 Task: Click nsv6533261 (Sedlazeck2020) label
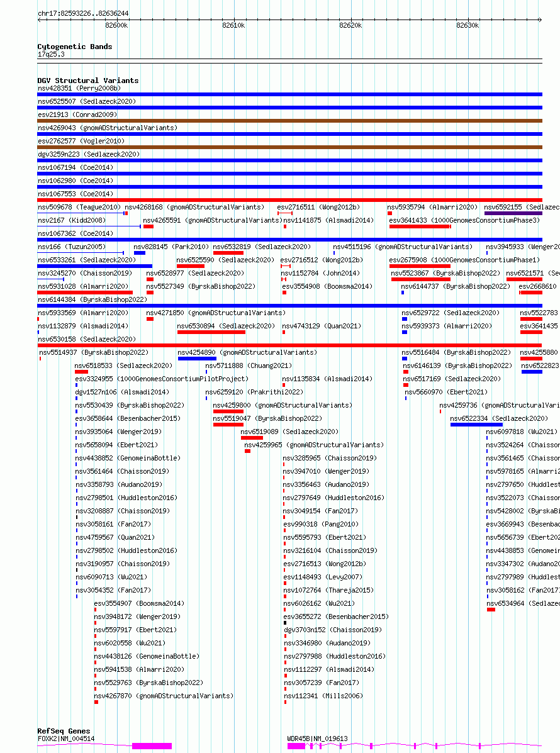[x=87, y=260]
